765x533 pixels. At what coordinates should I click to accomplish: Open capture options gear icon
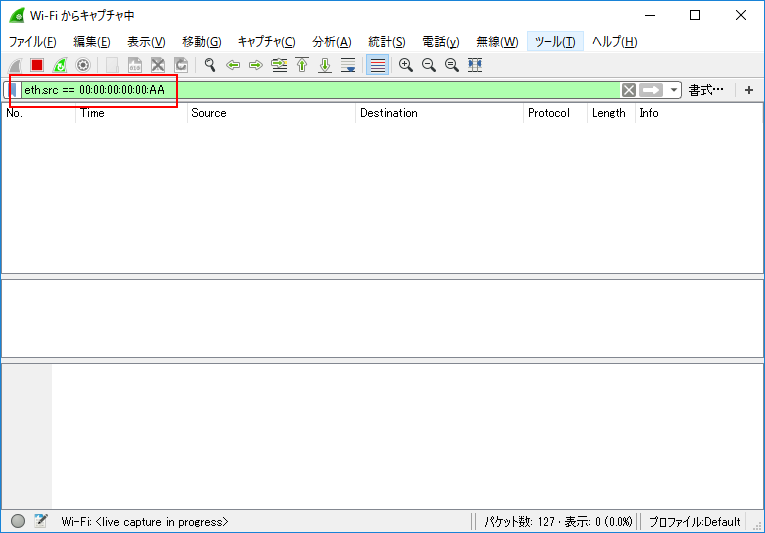point(83,65)
